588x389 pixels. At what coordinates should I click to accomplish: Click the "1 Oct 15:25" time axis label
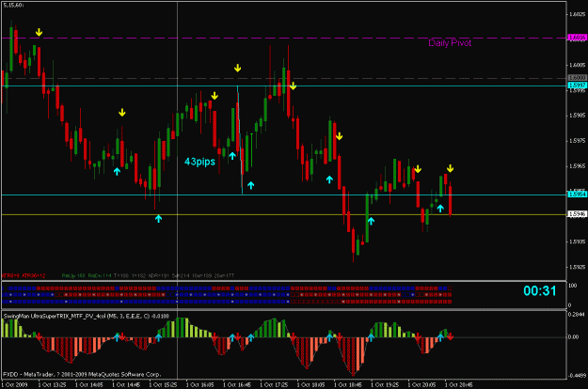163,385
